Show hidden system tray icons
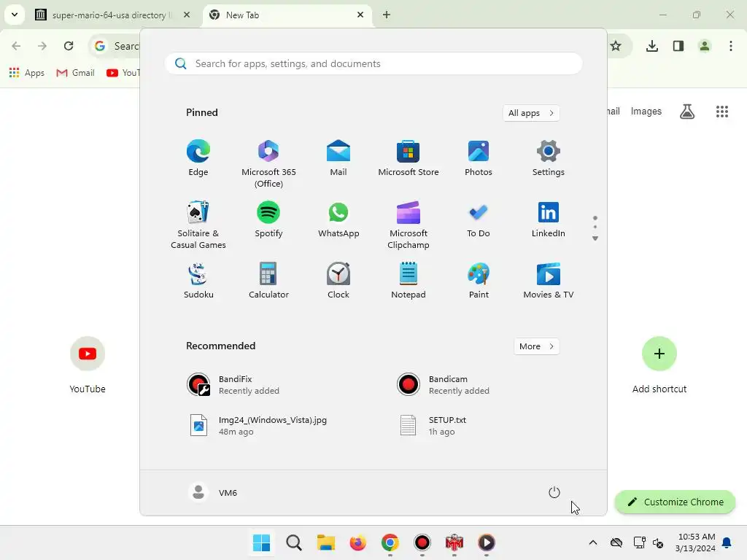 click(593, 542)
